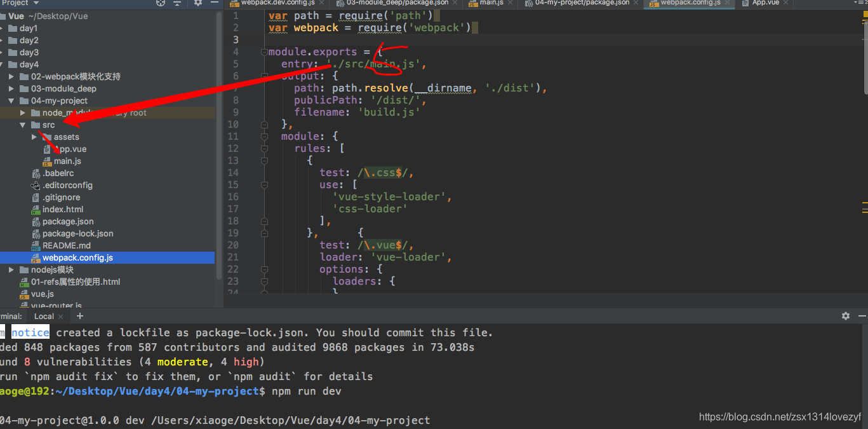Collapse the 04-my-project folder

coord(11,101)
